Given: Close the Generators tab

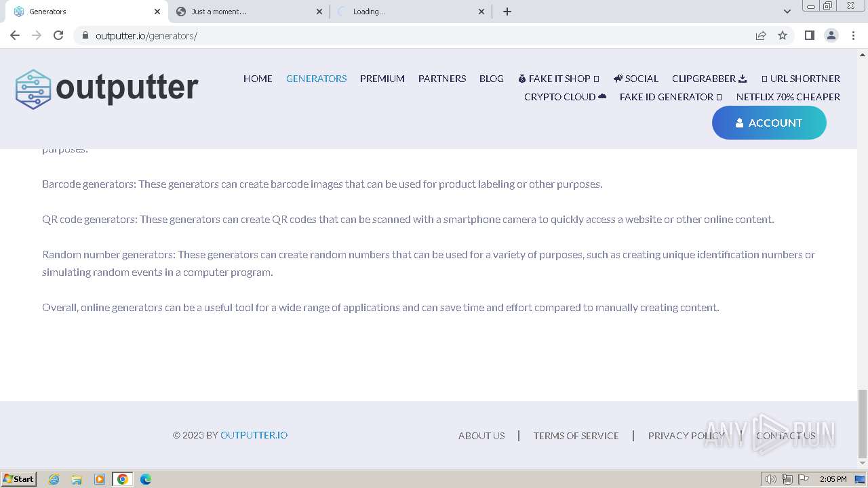Looking at the screenshot, I should click(157, 12).
